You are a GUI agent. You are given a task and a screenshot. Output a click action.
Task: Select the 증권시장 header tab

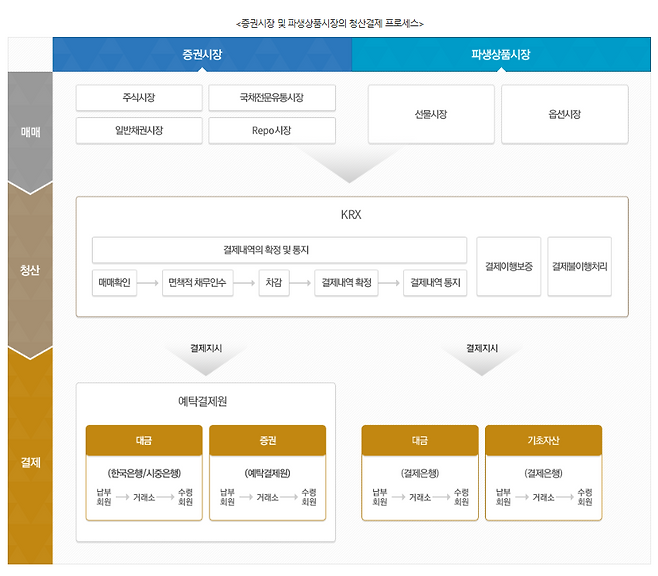click(202, 54)
